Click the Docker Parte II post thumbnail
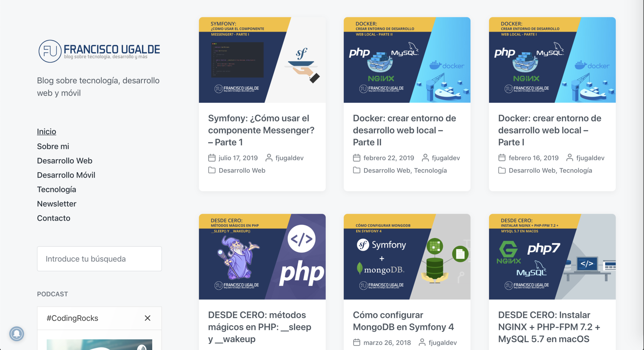This screenshot has height=350, width=644. 407,60
